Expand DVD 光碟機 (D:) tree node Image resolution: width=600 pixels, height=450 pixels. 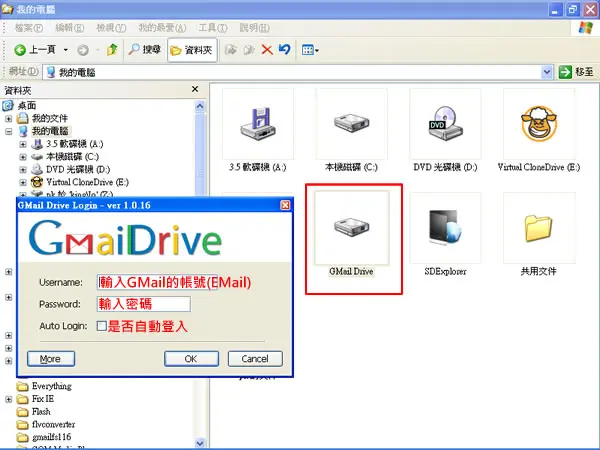23,170
